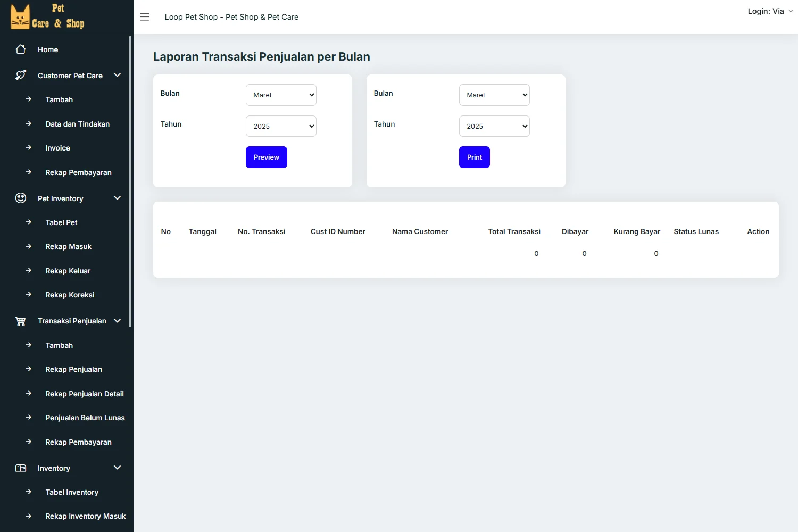Open Inventory menu section

(x=54, y=468)
